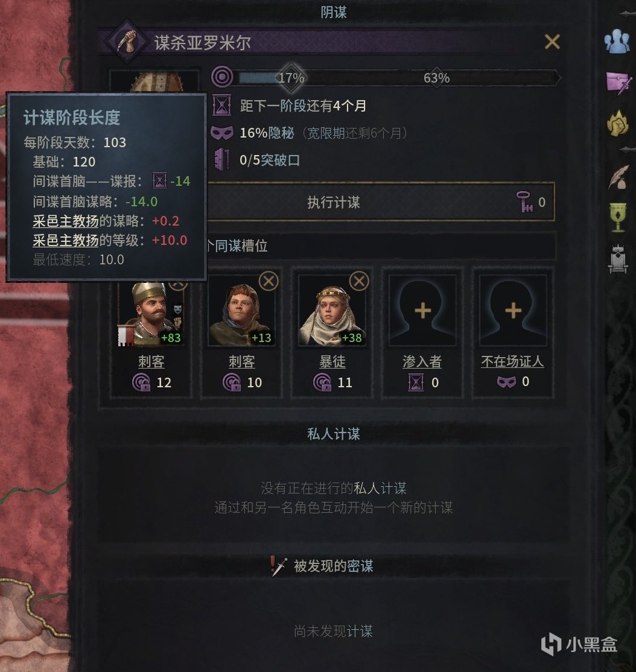Select the first assassin portrait with +83
This screenshot has width=636, height=672.
[x=151, y=313]
